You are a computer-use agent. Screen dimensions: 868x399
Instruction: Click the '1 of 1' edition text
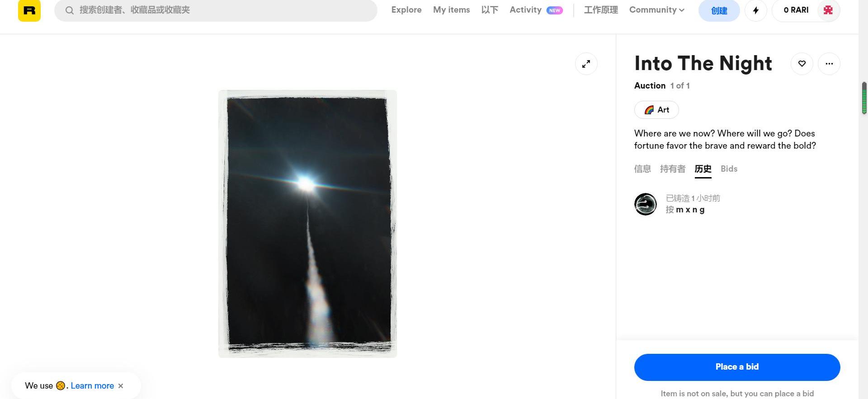(680, 86)
